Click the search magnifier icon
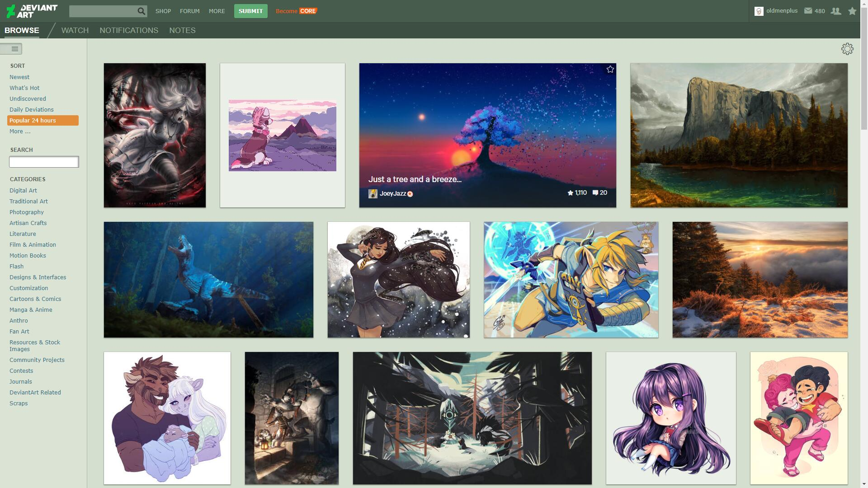 pos(141,11)
